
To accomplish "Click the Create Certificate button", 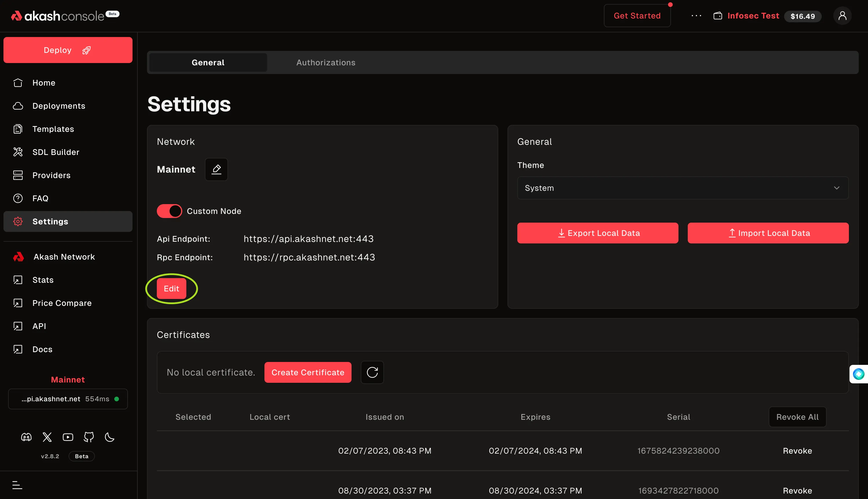I will tap(308, 372).
